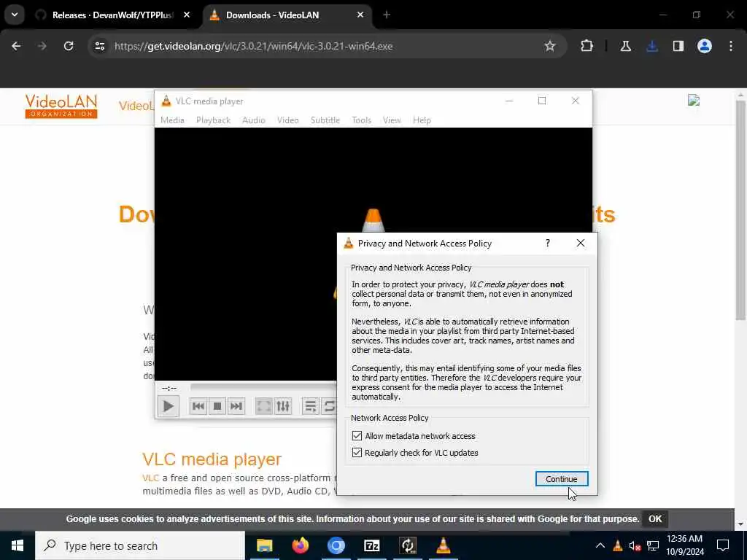Open 7-Zip from taskbar
Viewport: 747px width, 560px height.
371,545
